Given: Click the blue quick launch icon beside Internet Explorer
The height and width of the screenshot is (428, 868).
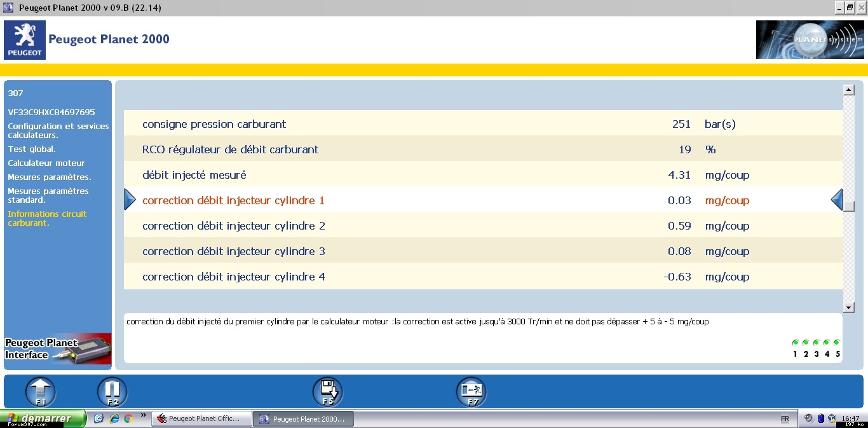Looking at the screenshot, I should tap(98, 418).
